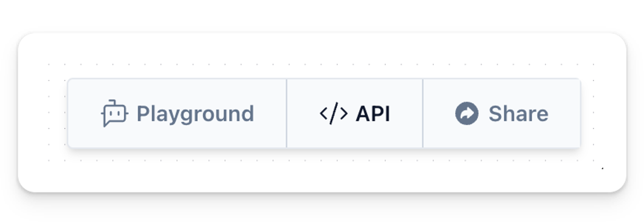Launch chatbot testing via Playground icon
This screenshot has height=224, width=644.
point(114,113)
